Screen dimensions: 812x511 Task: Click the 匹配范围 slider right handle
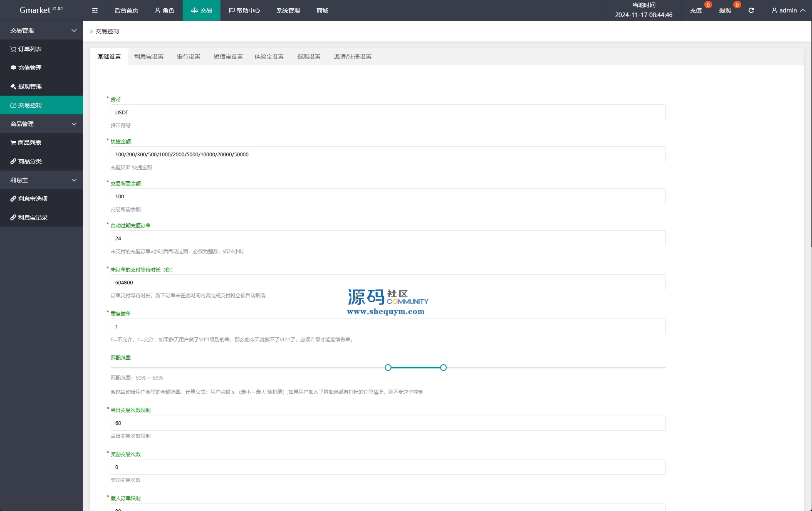443,368
